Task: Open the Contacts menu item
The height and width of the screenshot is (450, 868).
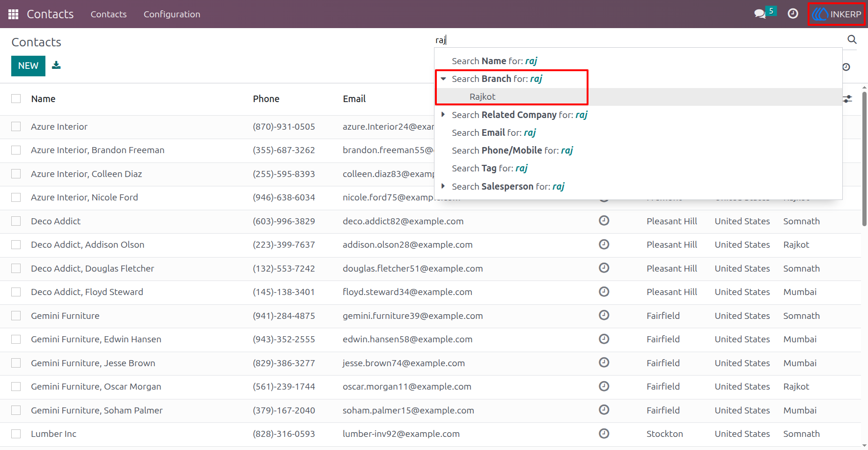Action: point(109,14)
